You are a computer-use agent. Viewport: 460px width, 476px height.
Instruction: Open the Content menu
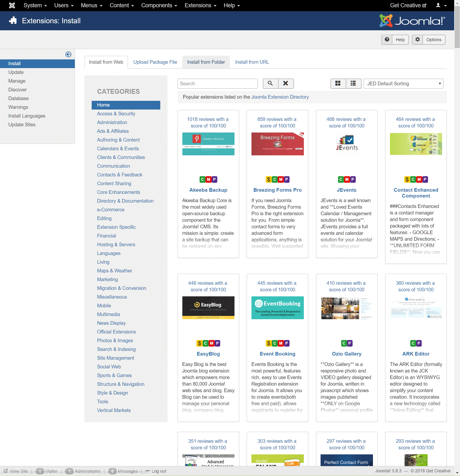point(121,5)
